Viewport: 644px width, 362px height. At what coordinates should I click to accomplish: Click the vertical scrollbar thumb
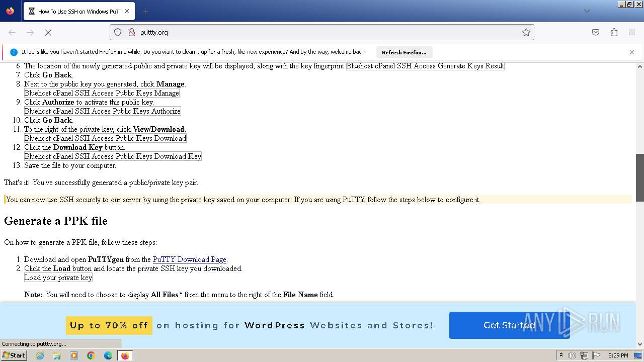pyautogui.click(x=640, y=177)
